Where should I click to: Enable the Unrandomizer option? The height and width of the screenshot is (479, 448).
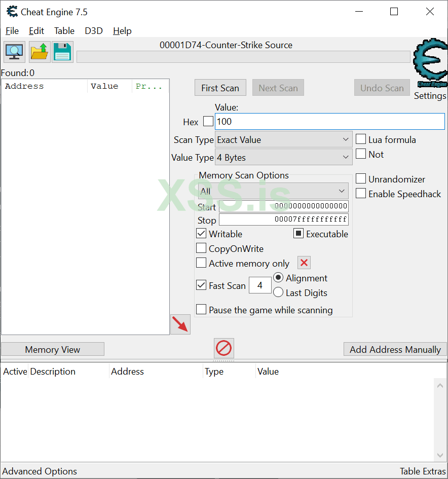coord(361,178)
